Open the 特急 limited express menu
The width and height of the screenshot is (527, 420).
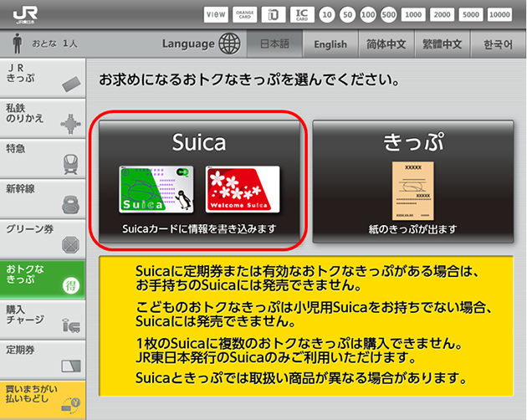click(43, 158)
